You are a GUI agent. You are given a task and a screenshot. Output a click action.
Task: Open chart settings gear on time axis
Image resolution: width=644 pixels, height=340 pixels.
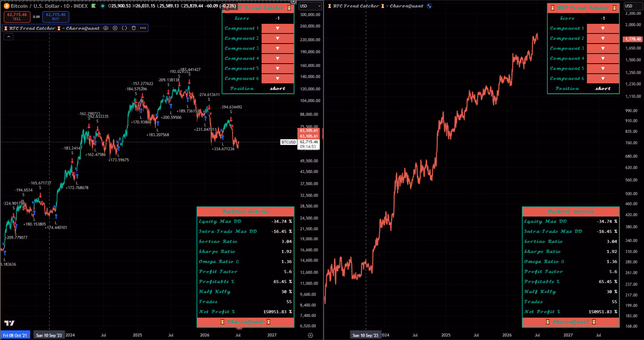[310, 335]
